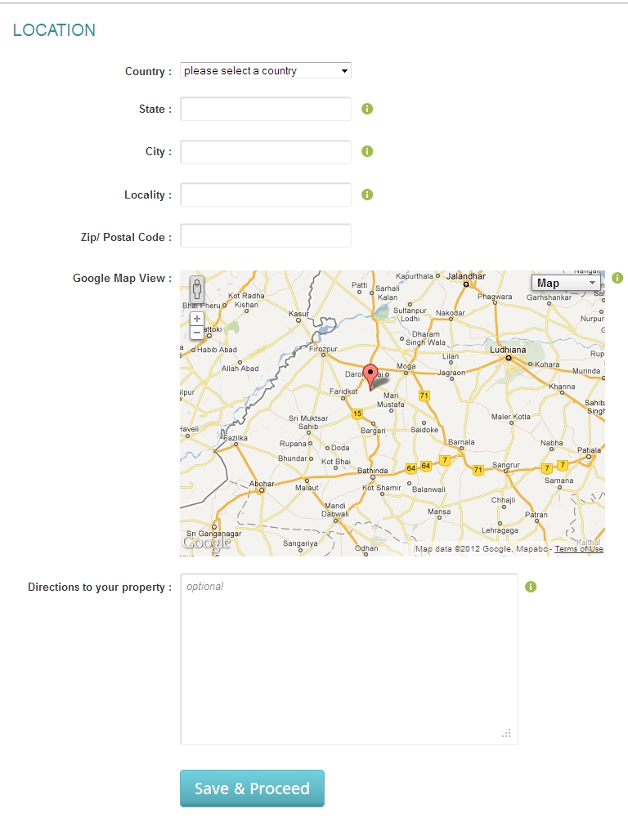Focus the Locality text field
Screen dimensions: 628x840
click(266, 194)
